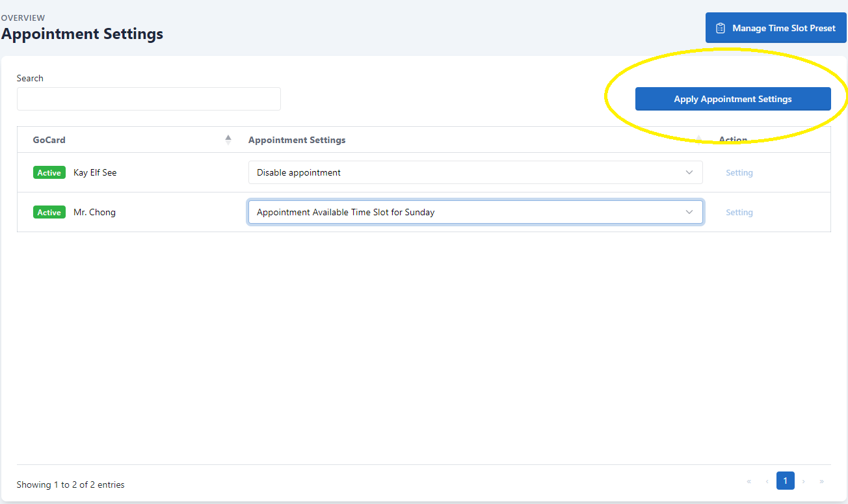Click the Action column header
848x504 pixels.
click(733, 140)
